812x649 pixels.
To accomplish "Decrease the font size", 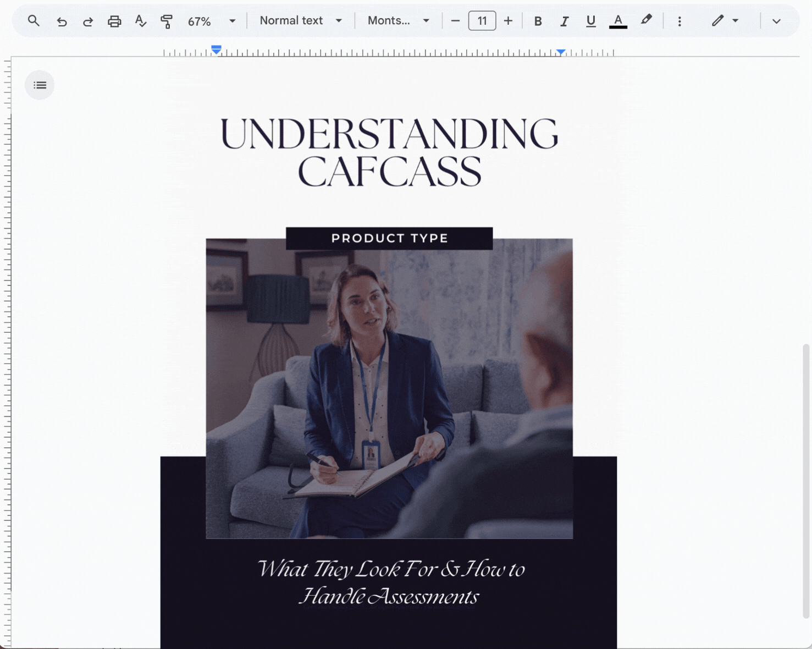I will click(x=455, y=20).
